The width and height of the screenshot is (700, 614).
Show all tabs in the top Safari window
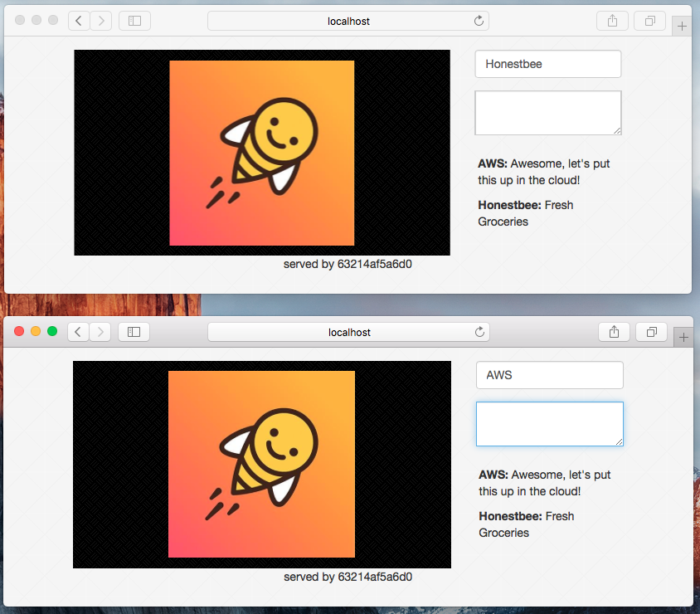pos(650,21)
